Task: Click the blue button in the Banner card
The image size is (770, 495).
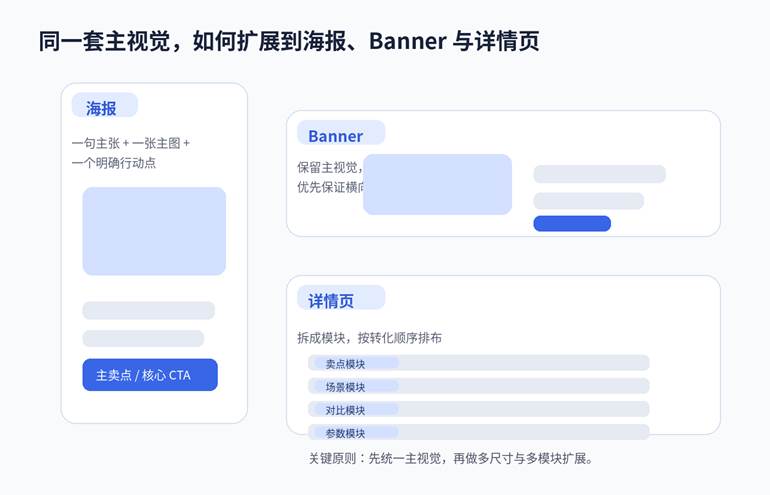Action: click(x=572, y=223)
